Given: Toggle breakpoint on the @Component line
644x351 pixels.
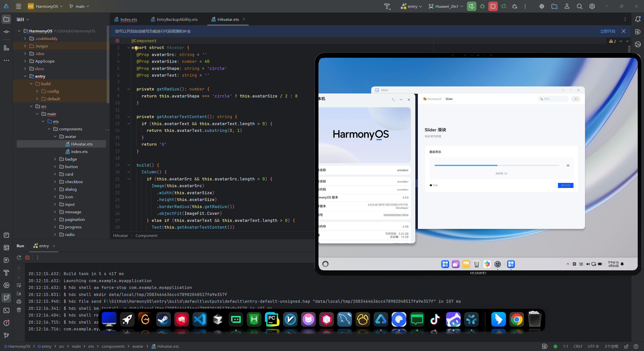Looking at the screenshot, I should (117, 41).
